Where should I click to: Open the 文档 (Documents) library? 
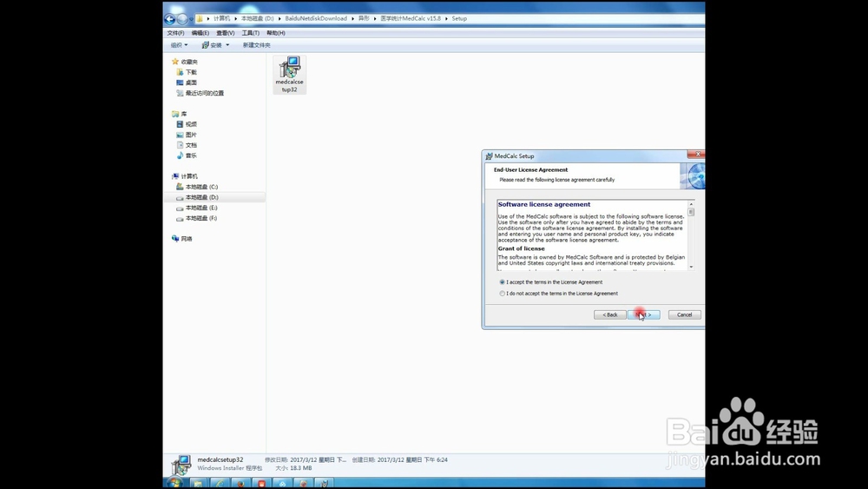187,145
